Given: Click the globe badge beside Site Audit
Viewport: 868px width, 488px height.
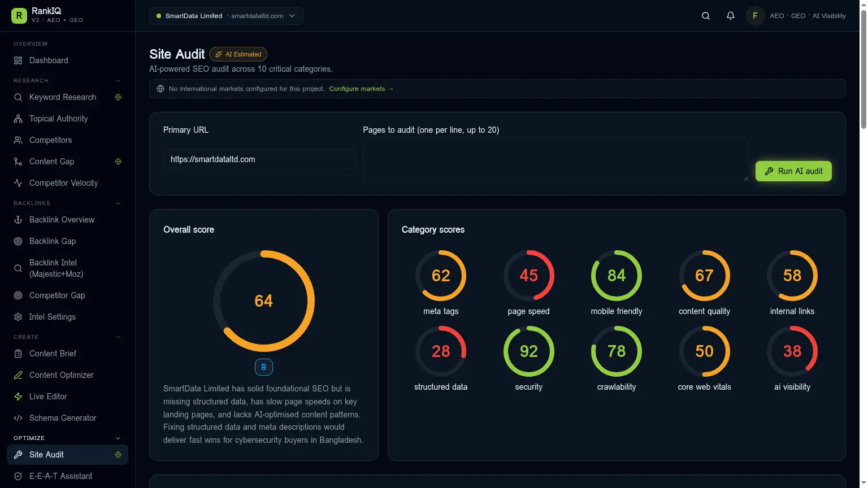Looking at the screenshot, I should click(x=118, y=455).
